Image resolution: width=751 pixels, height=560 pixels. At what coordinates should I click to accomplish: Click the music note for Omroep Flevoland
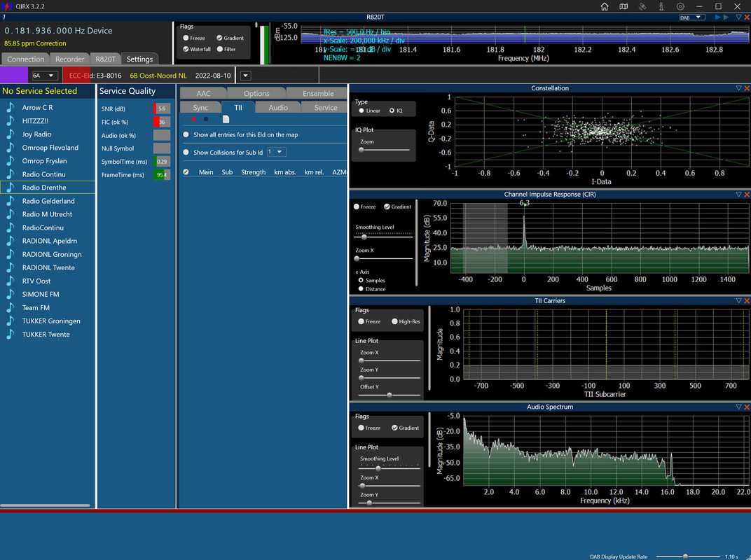coord(10,148)
